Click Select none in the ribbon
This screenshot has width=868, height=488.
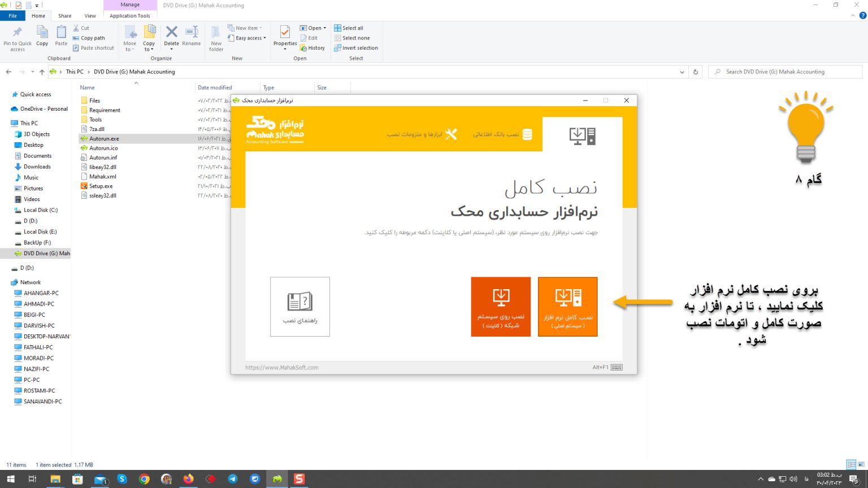pos(352,38)
